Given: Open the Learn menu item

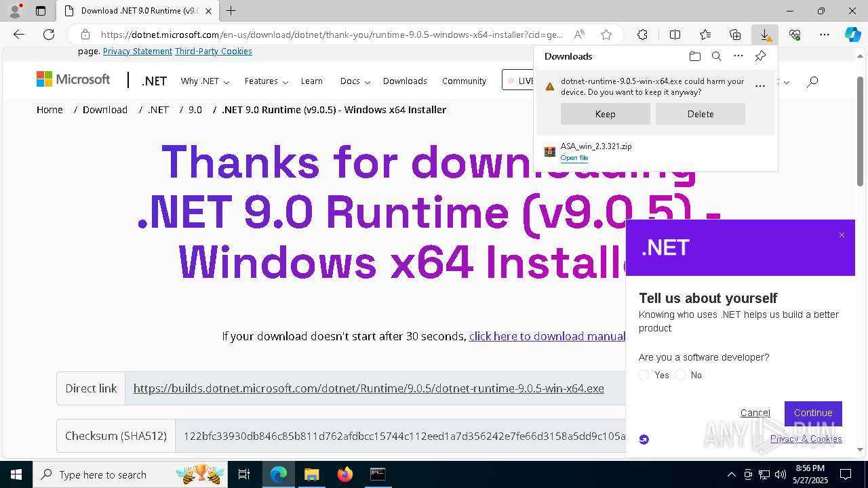Looking at the screenshot, I should click(x=312, y=81).
